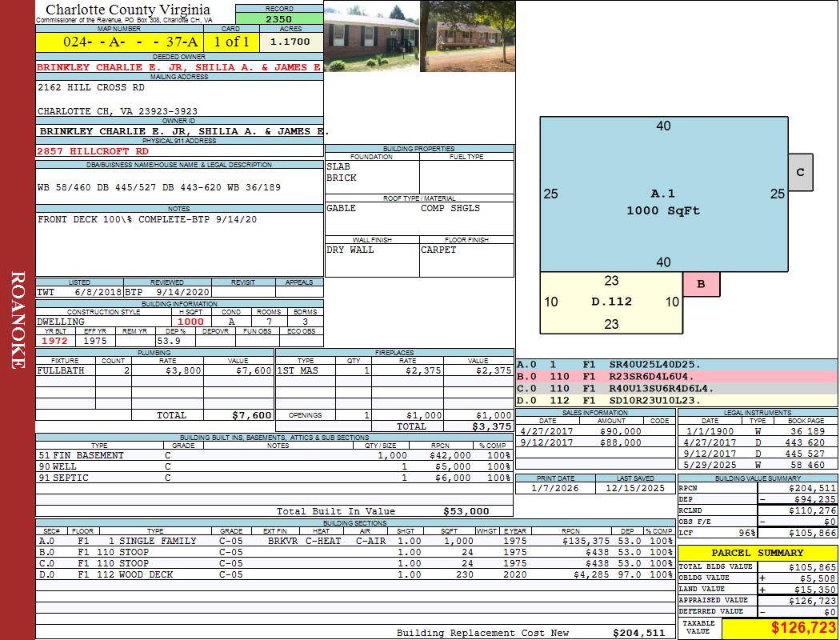Click the red ROANOKE district sidebar
The width and height of the screenshot is (840, 640).
(x=18, y=320)
